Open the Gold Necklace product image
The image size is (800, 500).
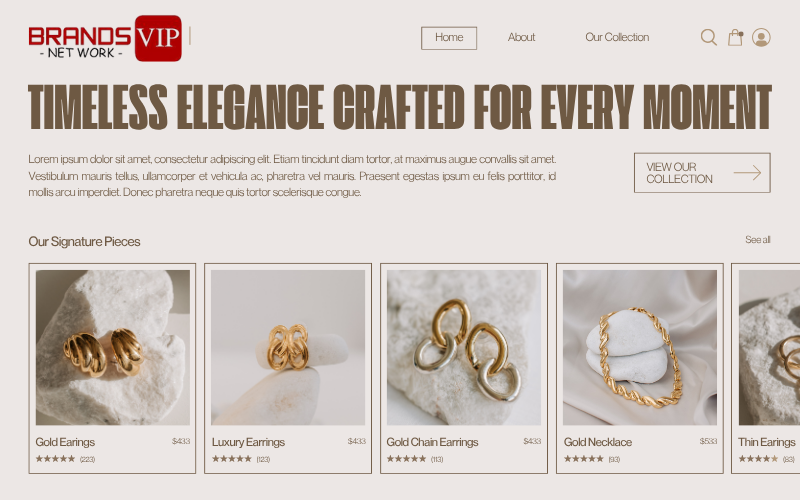640,347
